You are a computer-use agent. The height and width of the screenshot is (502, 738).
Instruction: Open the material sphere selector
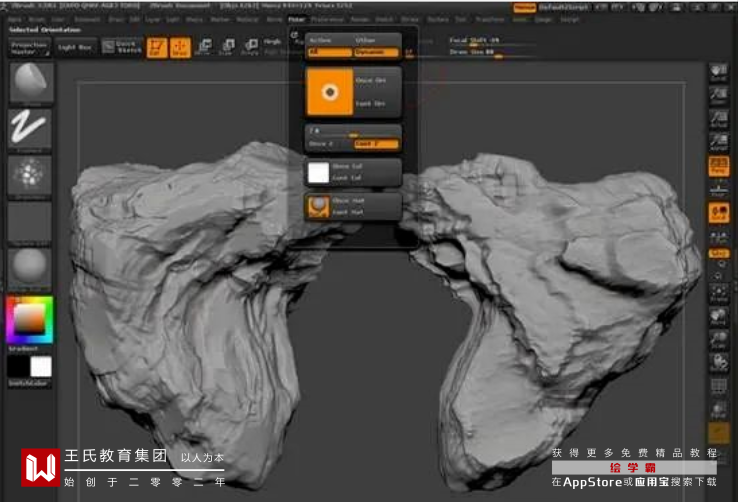click(x=31, y=269)
